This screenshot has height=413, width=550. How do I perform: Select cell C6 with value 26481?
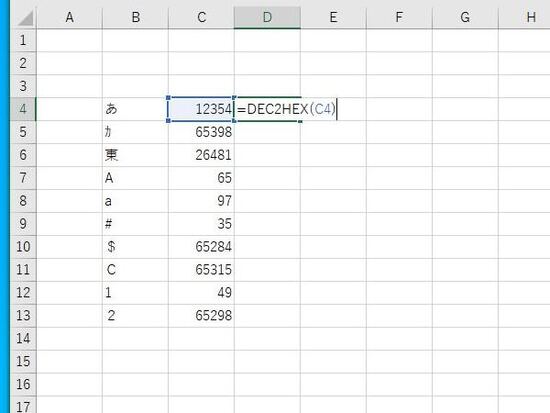201,155
